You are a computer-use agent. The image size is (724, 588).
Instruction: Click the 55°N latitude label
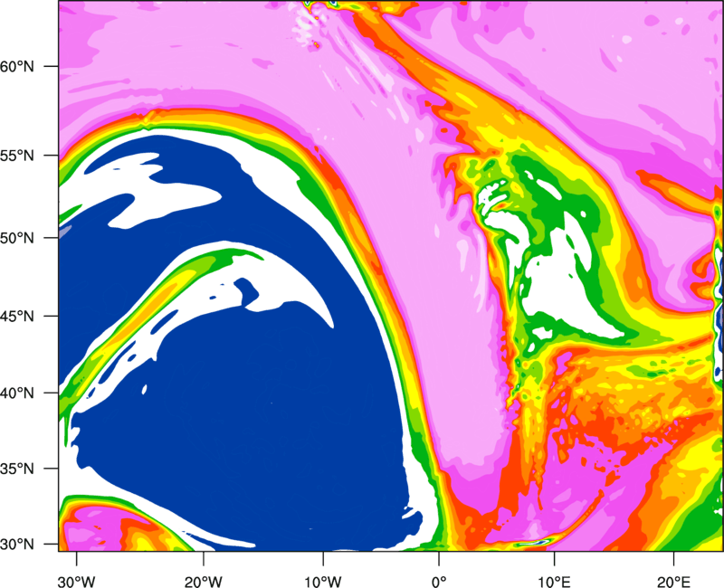point(17,156)
